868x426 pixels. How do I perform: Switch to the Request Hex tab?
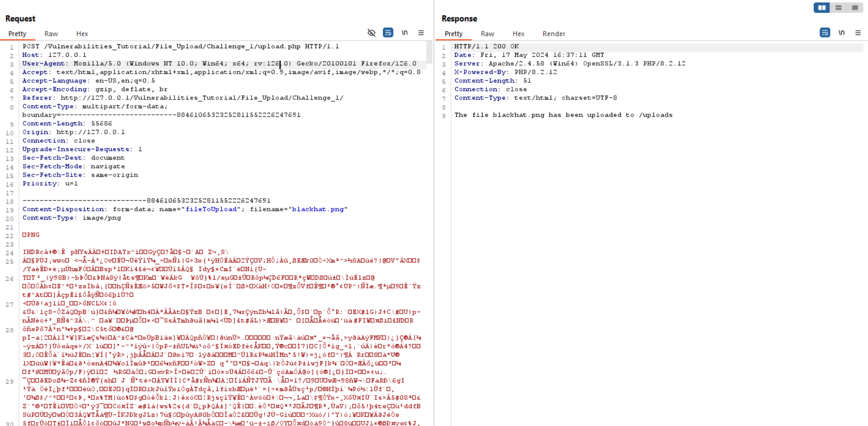(x=82, y=34)
